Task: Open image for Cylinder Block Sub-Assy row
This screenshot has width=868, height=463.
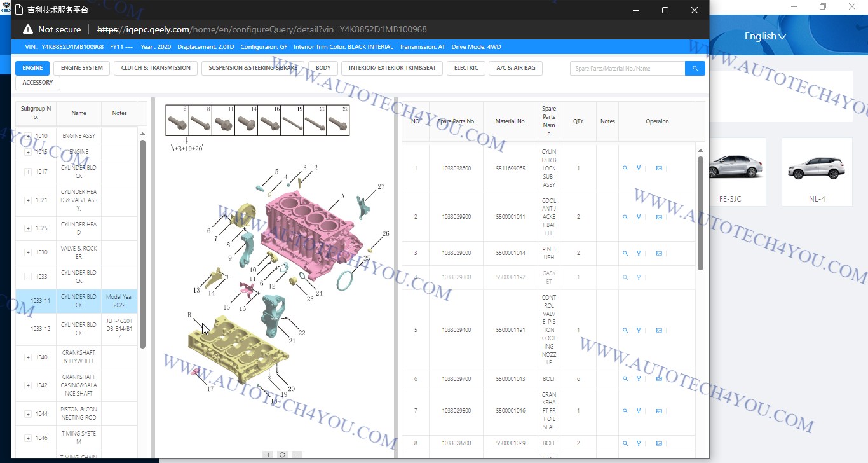Action: (659, 169)
